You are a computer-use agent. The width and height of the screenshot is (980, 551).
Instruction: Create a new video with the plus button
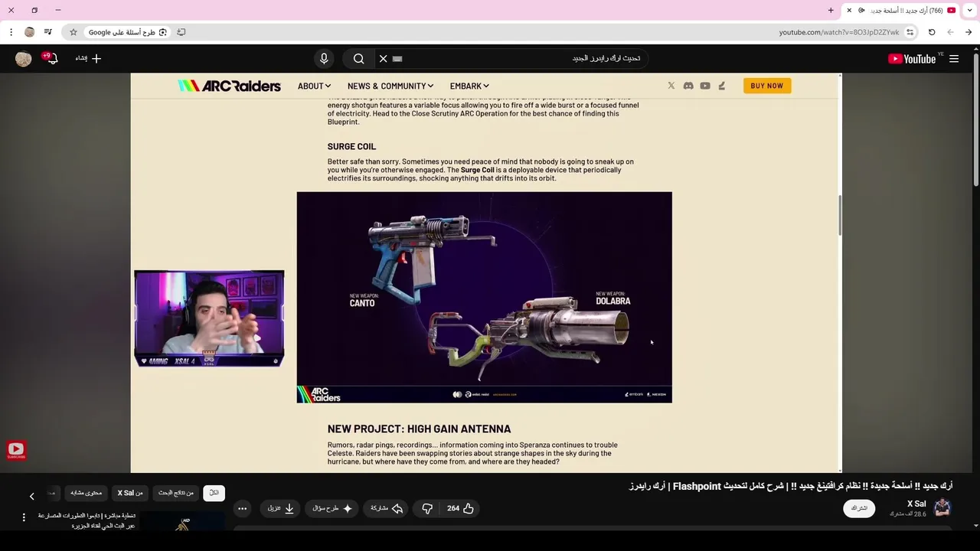pyautogui.click(x=88, y=59)
